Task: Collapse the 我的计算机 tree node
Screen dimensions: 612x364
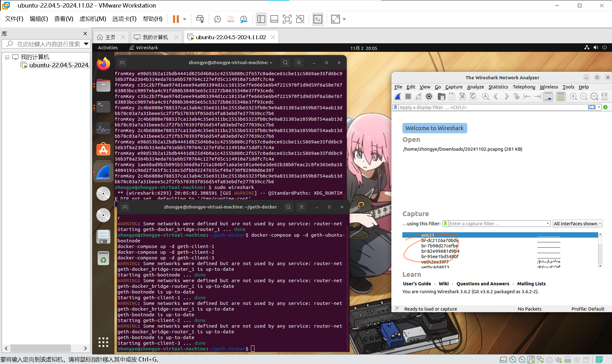Action: point(7,58)
